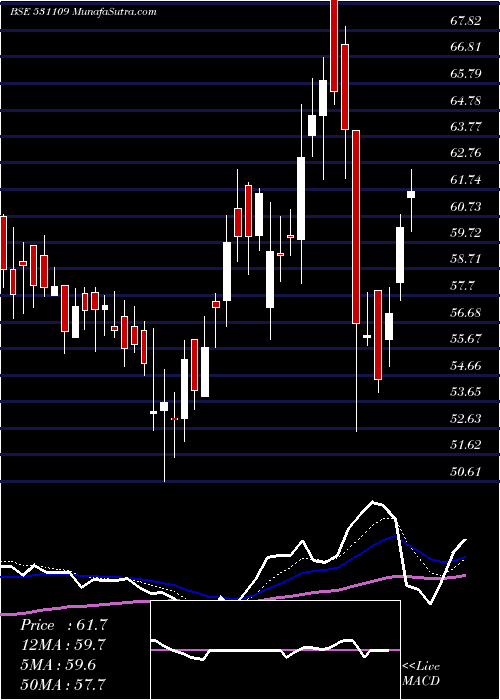Click the 50.61 price axis label
Screen dimensions: 500x700
pos(466,472)
